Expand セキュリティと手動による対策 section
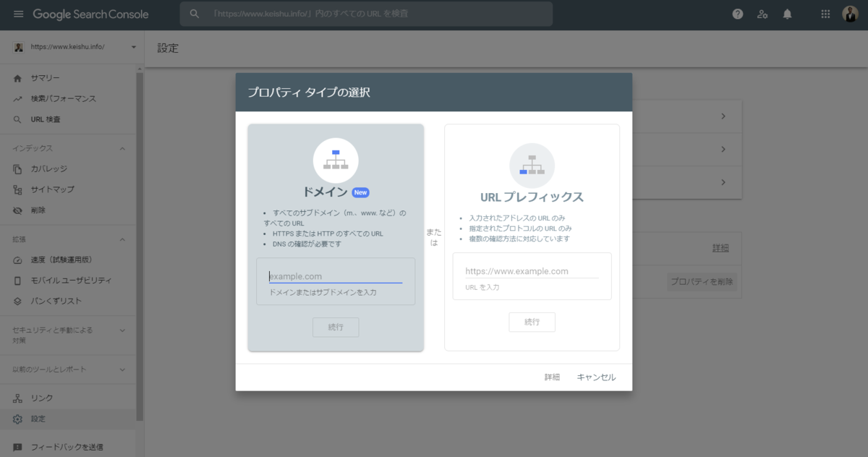Viewport: 868px width, 457px height. pyautogui.click(x=122, y=330)
